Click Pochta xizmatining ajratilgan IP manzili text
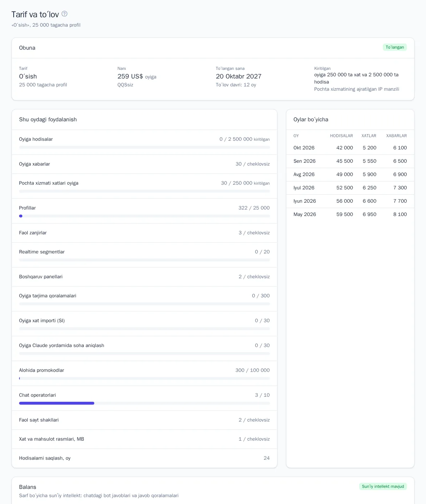Image resolution: width=426 pixels, height=504 pixels. click(357, 89)
